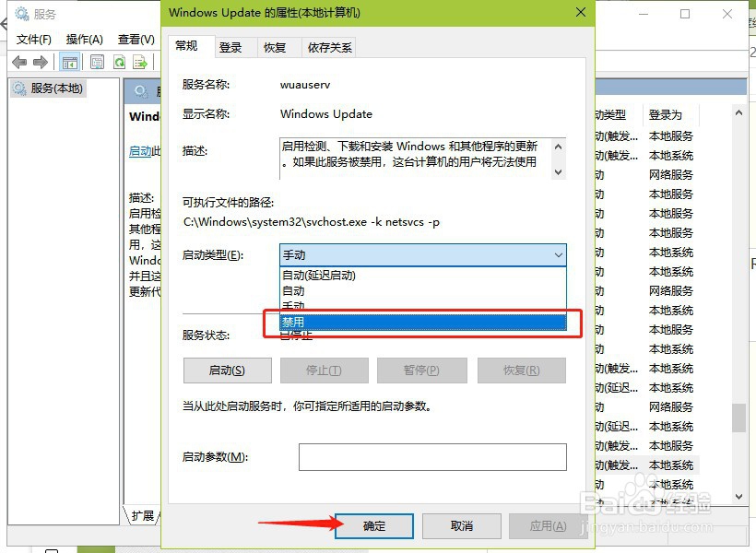Choose 自动 from the startup type list
Screen dimensions: 756x553
tap(423, 290)
